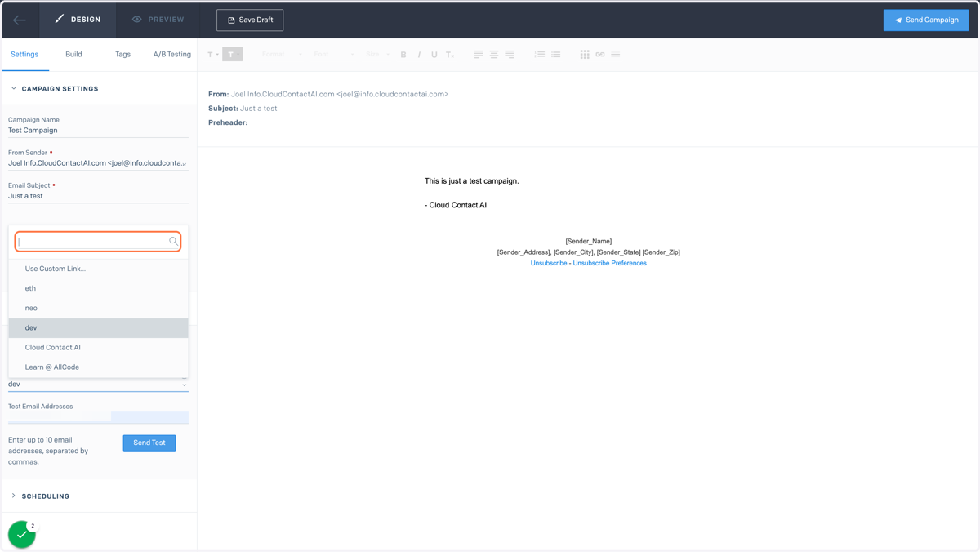Viewport: 980px width, 552px height.
Task: Align text center
Action: [494, 55]
